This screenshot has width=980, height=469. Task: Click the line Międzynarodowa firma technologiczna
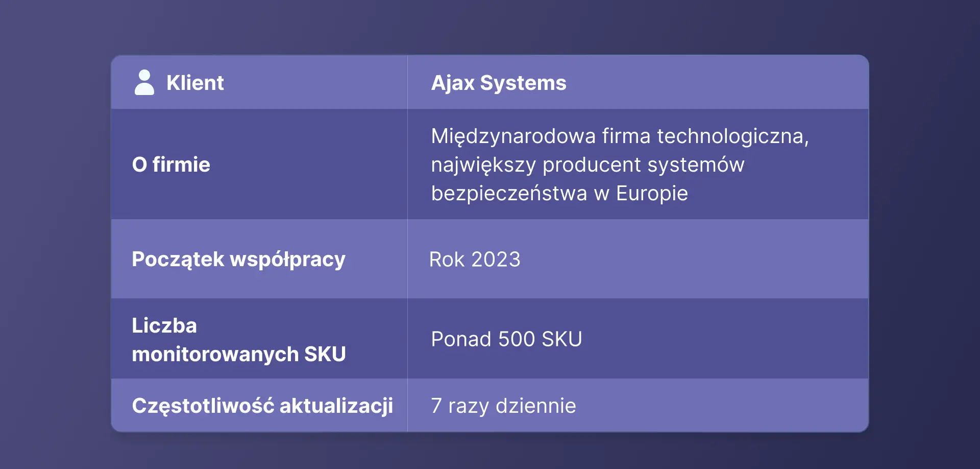tap(620, 136)
